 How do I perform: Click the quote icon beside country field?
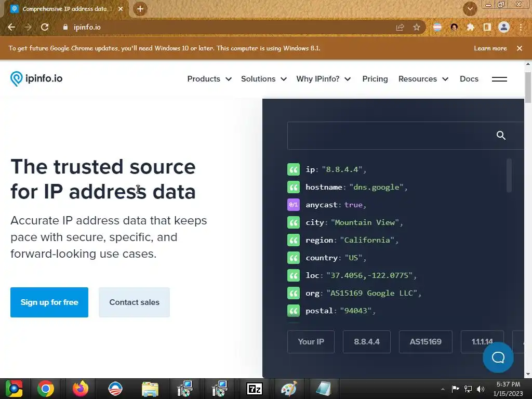tap(294, 258)
